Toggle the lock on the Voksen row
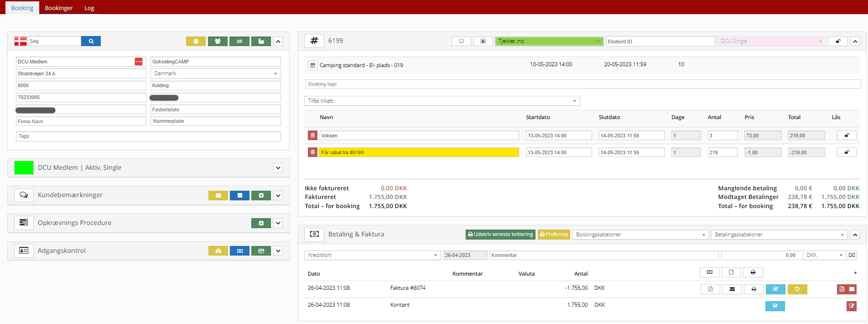Image resolution: width=868 pixels, height=324 pixels. click(847, 136)
